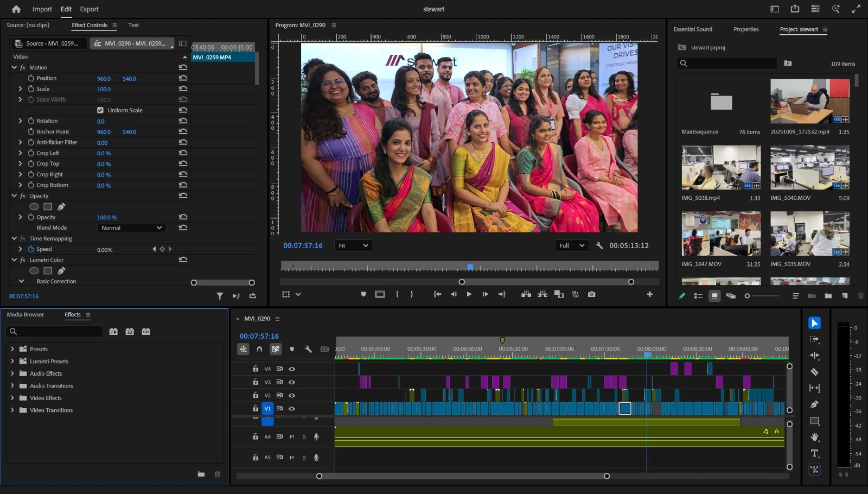
Task: Click the Program Monitor settings wrench
Action: [x=599, y=245]
